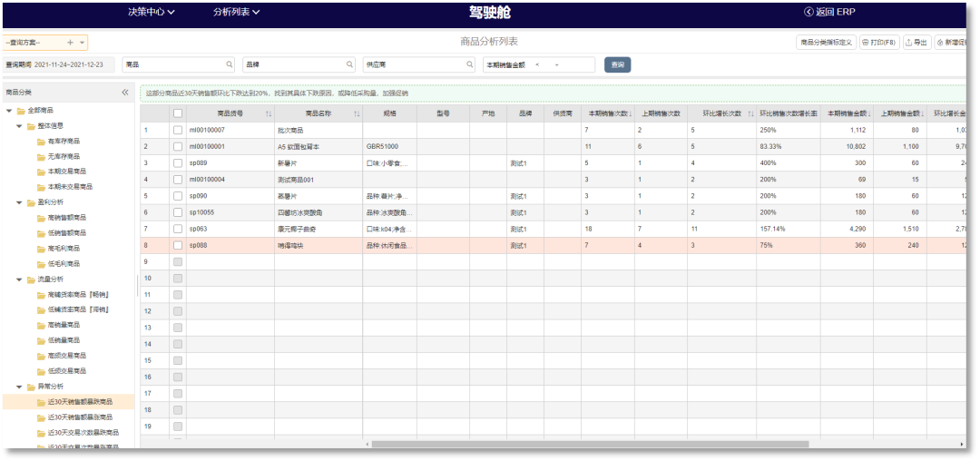The height and width of the screenshot is (461, 980).
Task: Open the 分析列表 menu
Action: click(x=236, y=12)
